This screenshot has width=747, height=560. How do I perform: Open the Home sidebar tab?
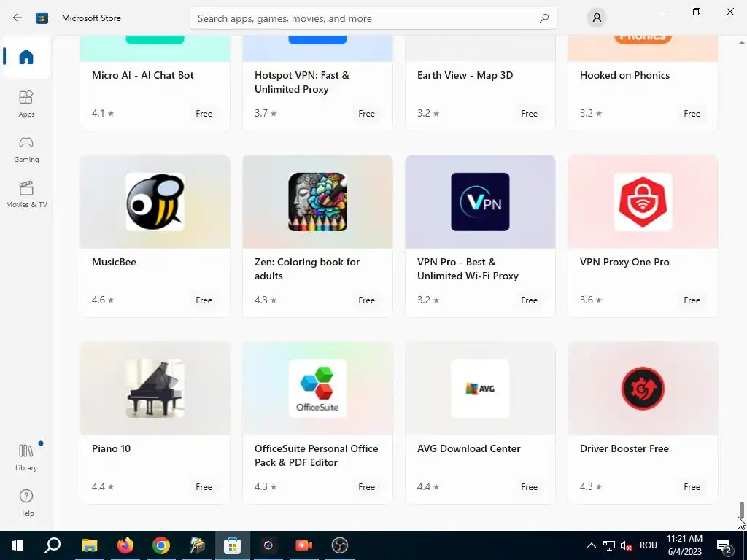coord(26,57)
